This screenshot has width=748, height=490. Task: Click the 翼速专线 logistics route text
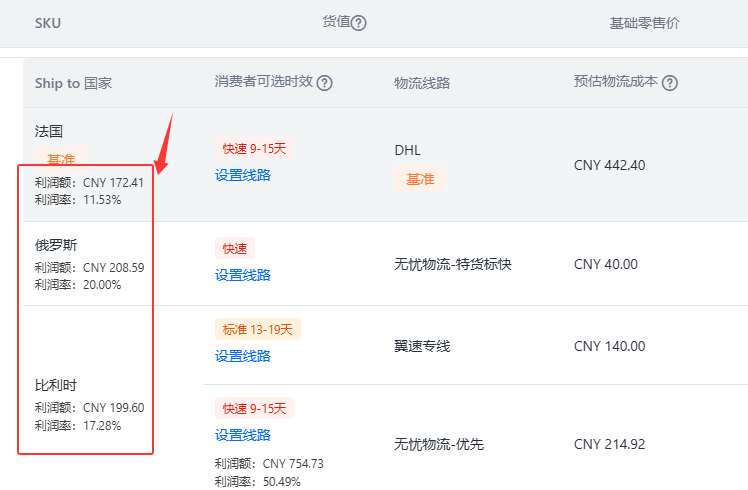tap(422, 346)
